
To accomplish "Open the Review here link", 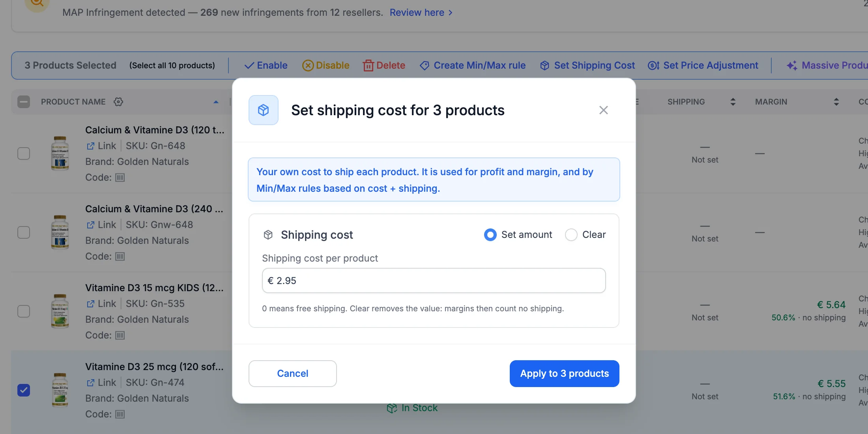I will pyautogui.click(x=421, y=13).
